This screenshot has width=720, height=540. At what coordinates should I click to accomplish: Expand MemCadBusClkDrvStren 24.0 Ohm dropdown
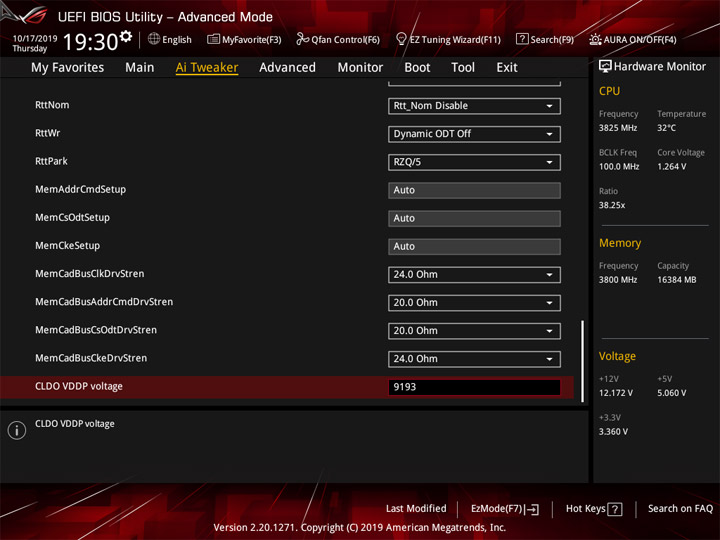[474, 275]
